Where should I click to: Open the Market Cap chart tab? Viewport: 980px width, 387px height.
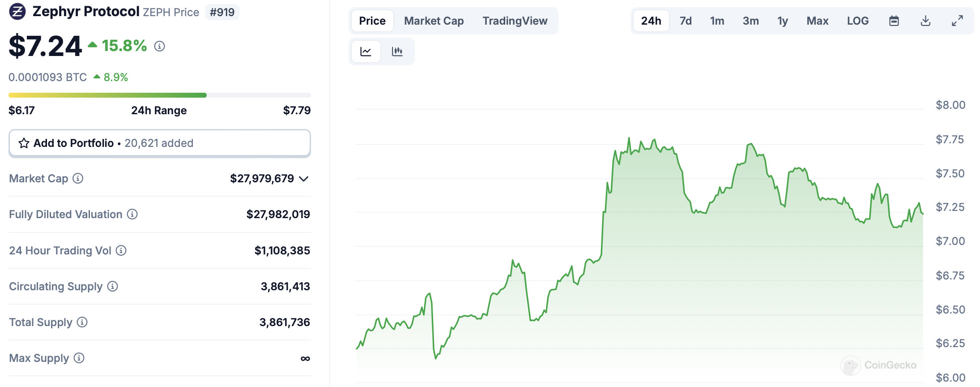click(434, 21)
